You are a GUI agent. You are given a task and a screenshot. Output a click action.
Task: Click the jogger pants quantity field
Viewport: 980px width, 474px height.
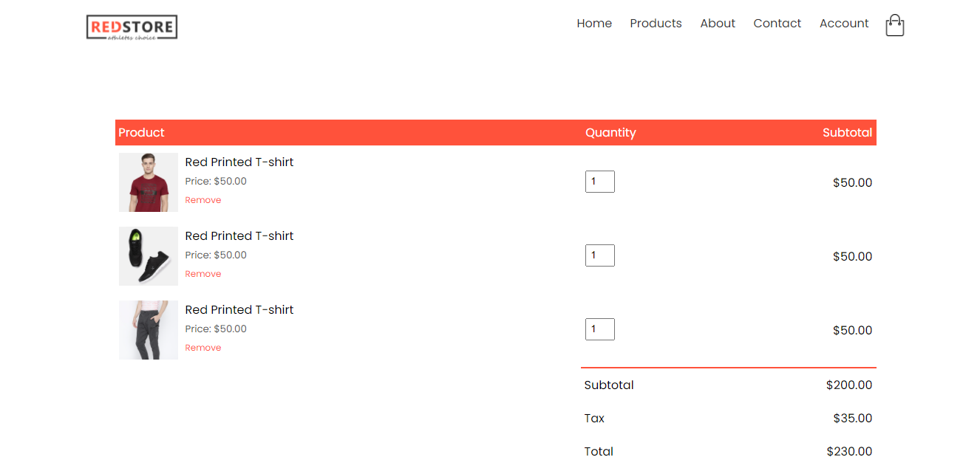click(599, 329)
